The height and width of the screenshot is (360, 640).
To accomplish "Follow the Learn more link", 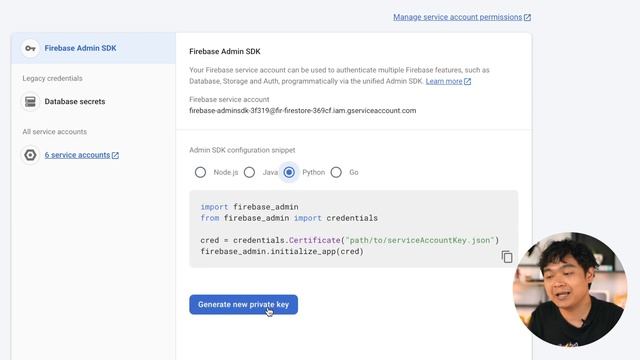I will (444, 81).
